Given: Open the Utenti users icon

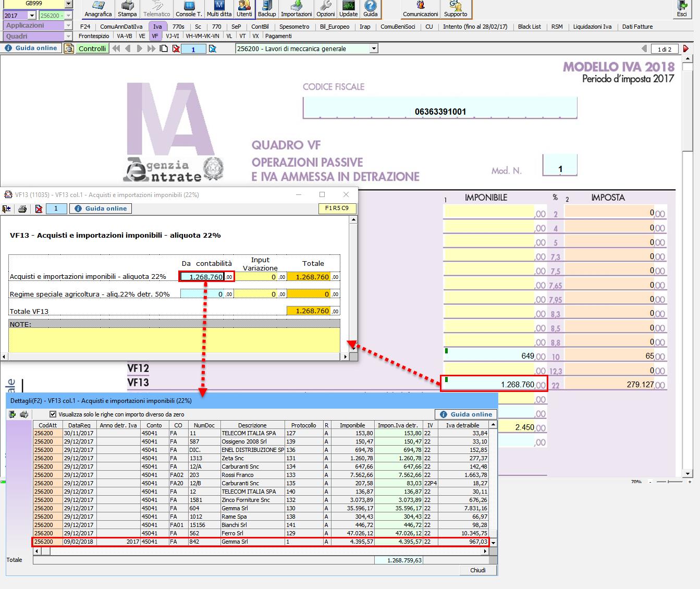Looking at the screenshot, I should click(x=244, y=9).
